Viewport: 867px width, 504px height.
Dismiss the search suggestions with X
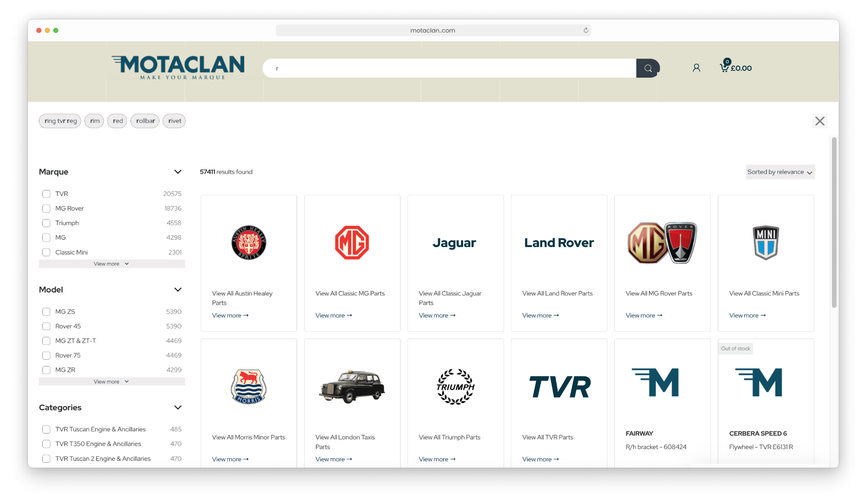tap(820, 121)
